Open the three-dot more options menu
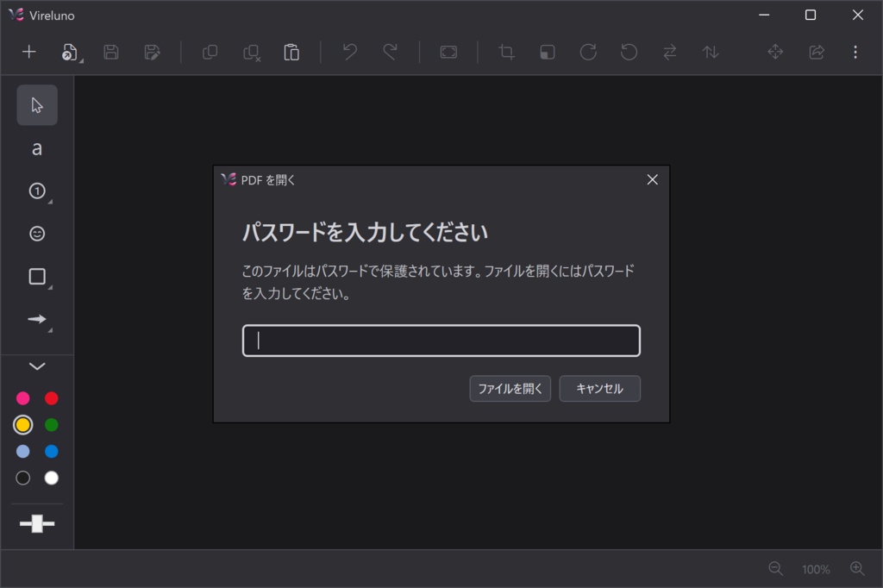This screenshot has width=883, height=588. [855, 52]
